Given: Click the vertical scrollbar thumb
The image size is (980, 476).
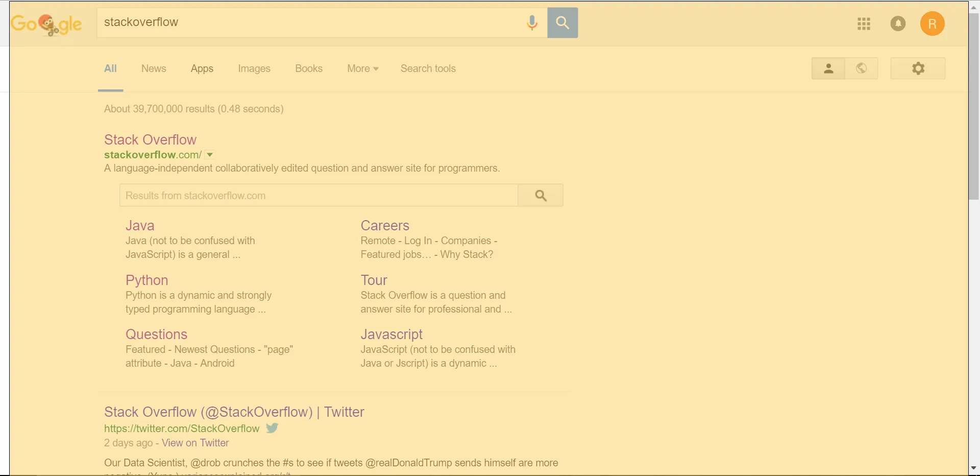Looking at the screenshot, I should point(974,106).
